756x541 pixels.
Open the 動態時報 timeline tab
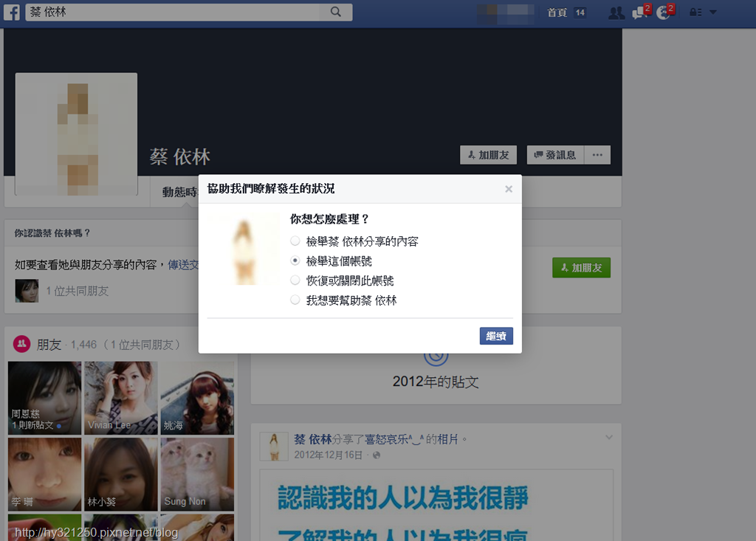[x=179, y=192]
